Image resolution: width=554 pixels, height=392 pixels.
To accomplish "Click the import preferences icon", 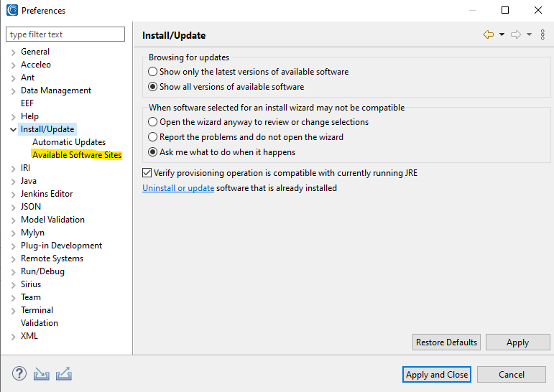I will tap(42, 373).
